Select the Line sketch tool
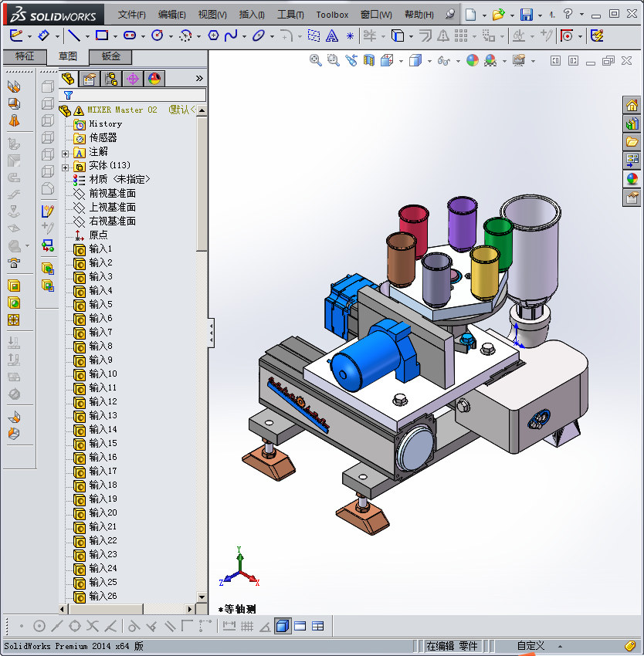Image resolution: width=644 pixels, height=656 pixels. tap(74, 36)
